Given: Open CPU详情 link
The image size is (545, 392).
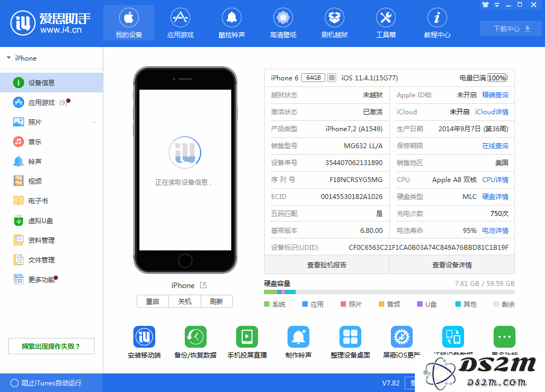Looking at the screenshot, I should point(495,180).
